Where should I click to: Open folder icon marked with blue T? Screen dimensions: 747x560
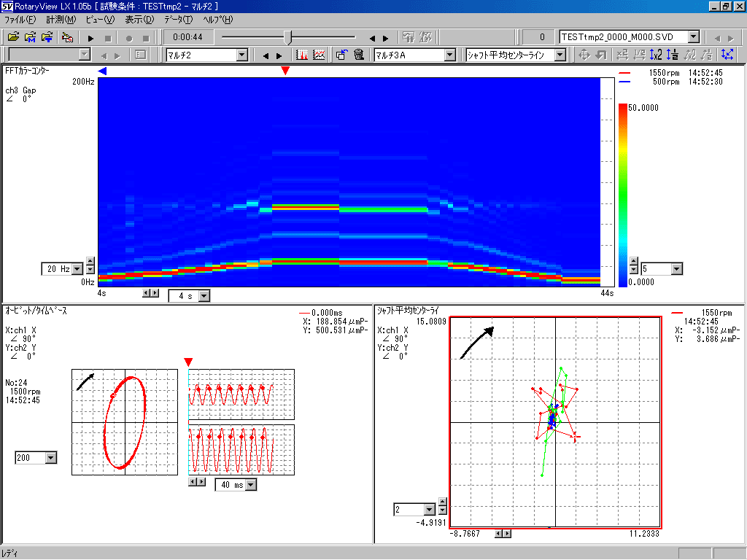click(47, 37)
